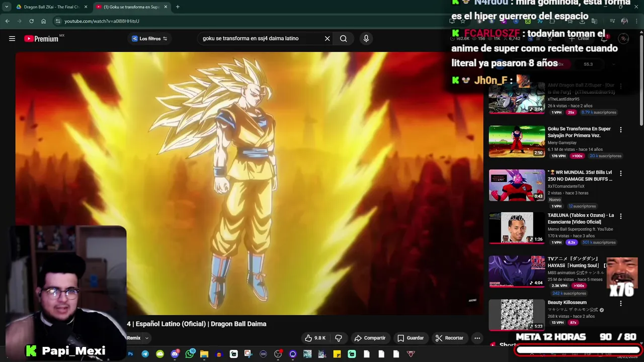Open Beauty Killosseum video title
Screen dimensions: 644x362
[x=567, y=303]
